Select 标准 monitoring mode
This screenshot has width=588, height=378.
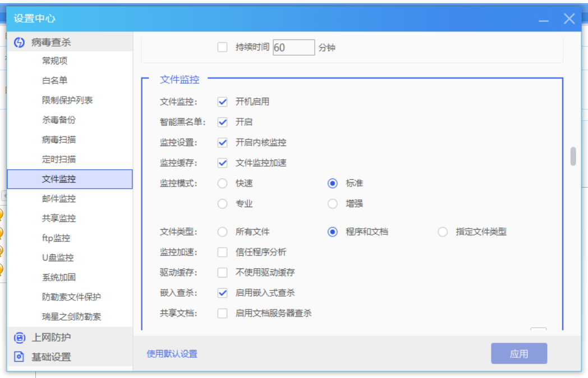[332, 183]
